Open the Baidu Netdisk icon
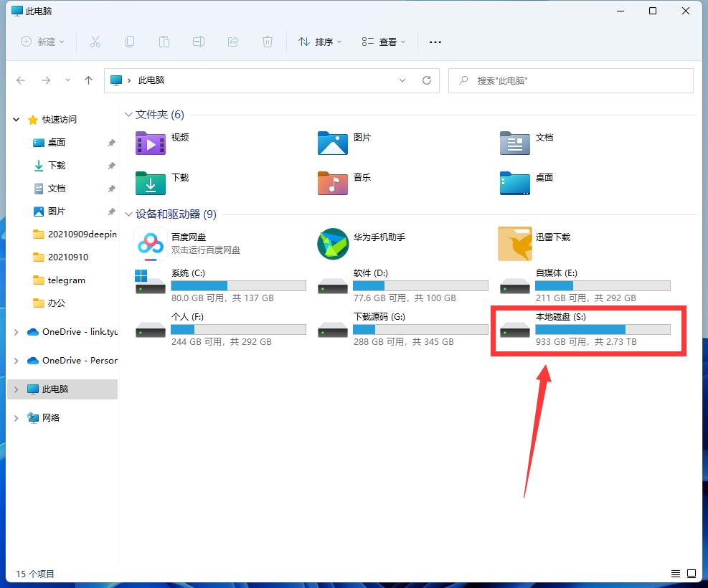This screenshot has width=708, height=588. tap(151, 244)
